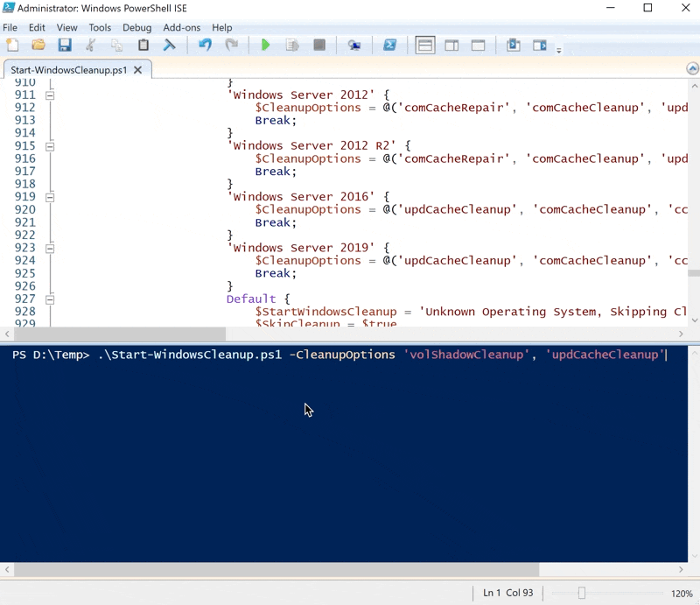Screen dimensions: 700x605
Task: Click the Save icon
Action: point(65,45)
